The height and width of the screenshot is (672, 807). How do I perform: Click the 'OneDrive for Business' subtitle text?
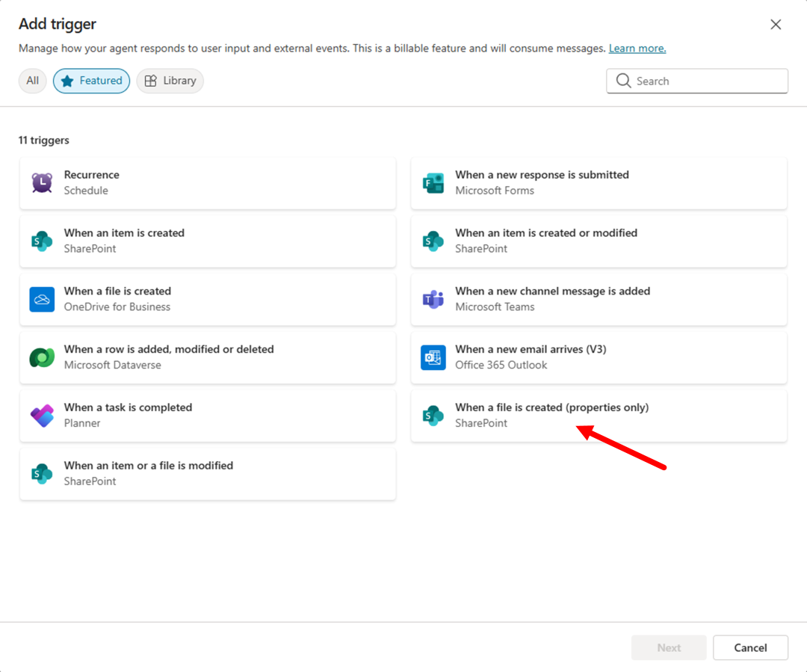tap(117, 307)
